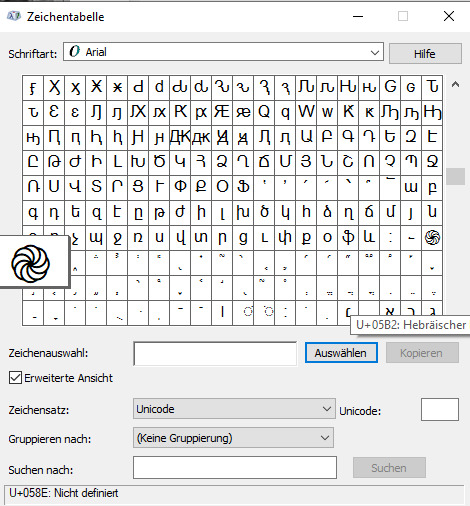Select the lowercase æ-like ligature cell
The width and height of the screenshot is (470, 506).
click(x=243, y=112)
